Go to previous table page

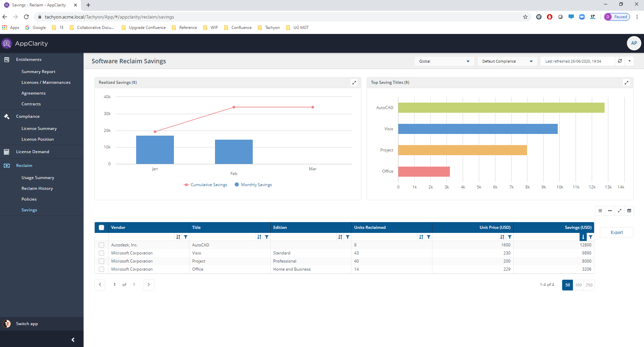(x=100, y=285)
